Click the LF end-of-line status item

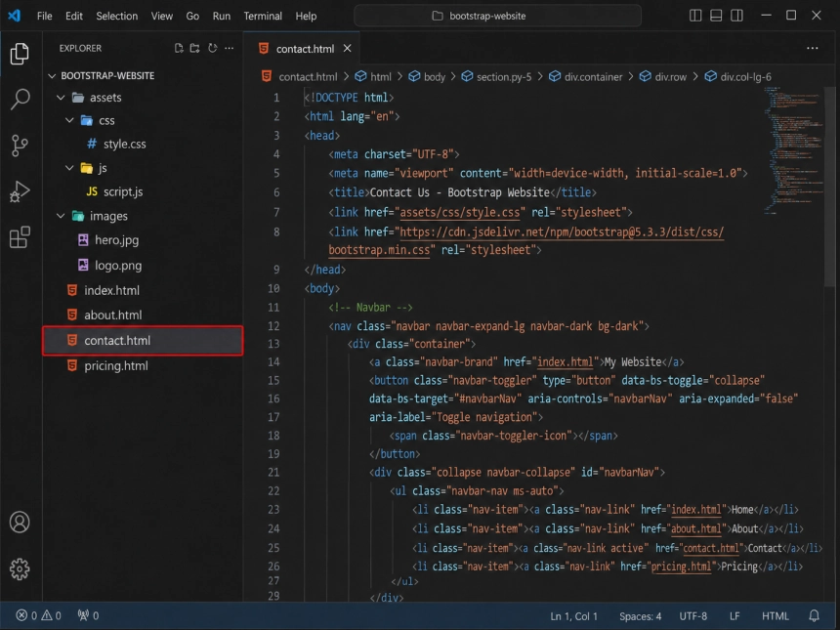point(735,616)
